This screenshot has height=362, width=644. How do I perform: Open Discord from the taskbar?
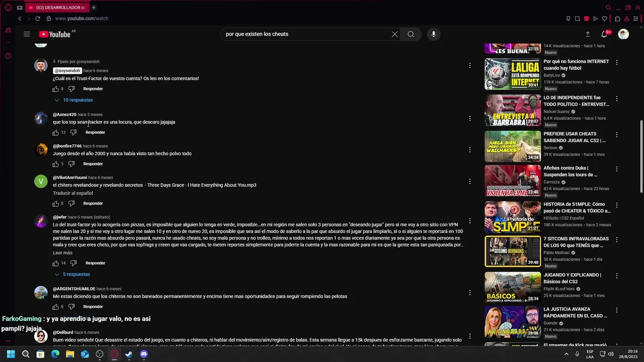point(144,354)
